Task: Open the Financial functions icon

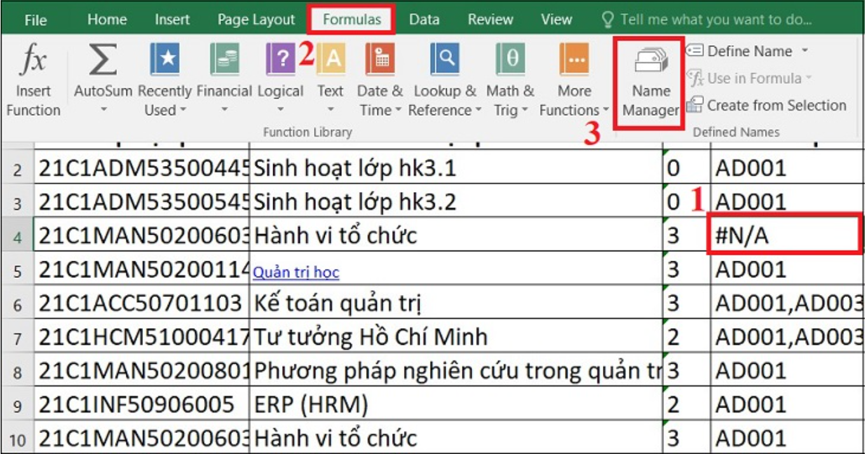Action: [224, 59]
